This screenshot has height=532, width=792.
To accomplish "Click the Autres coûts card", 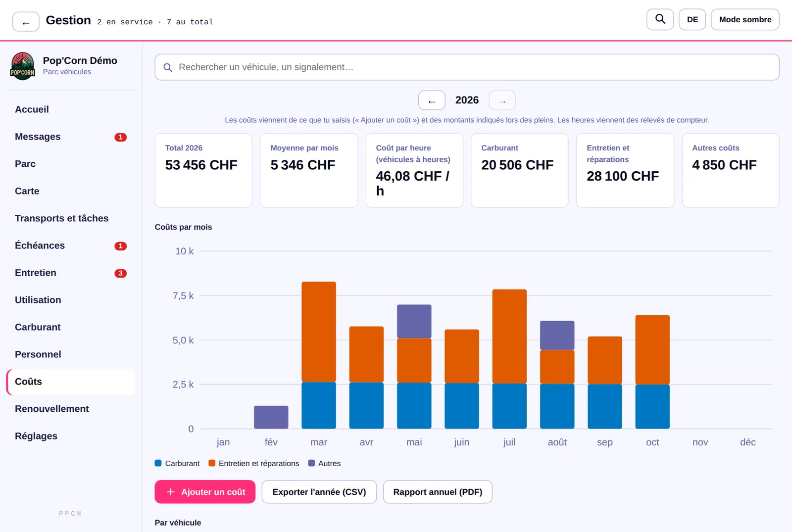I will (731, 170).
